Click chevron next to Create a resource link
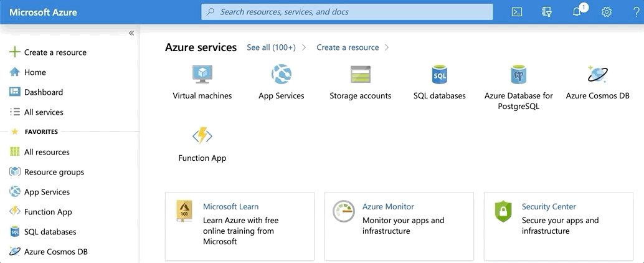This screenshot has height=263, width=644. tap(387, 47)
